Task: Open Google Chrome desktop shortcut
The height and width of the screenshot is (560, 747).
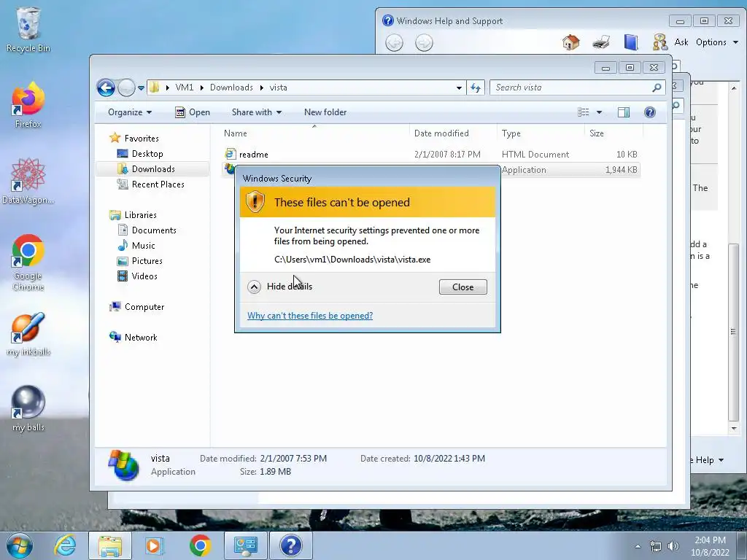Action: [x=28, y=262]
